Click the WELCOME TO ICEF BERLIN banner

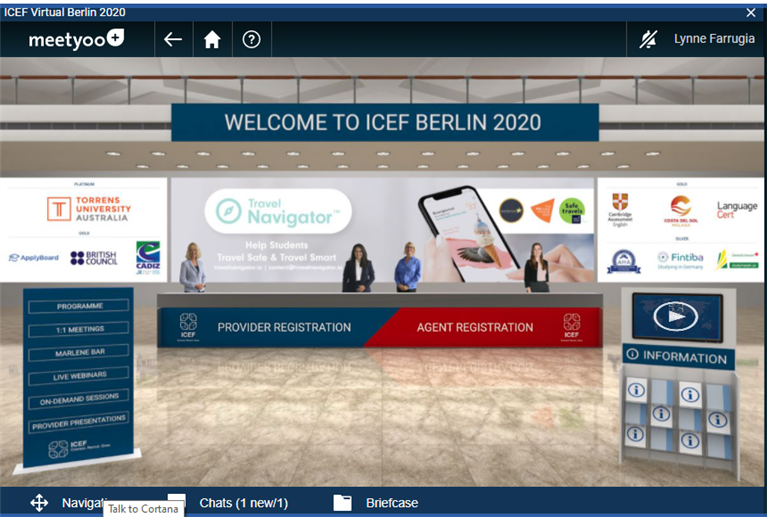[384, 122]
